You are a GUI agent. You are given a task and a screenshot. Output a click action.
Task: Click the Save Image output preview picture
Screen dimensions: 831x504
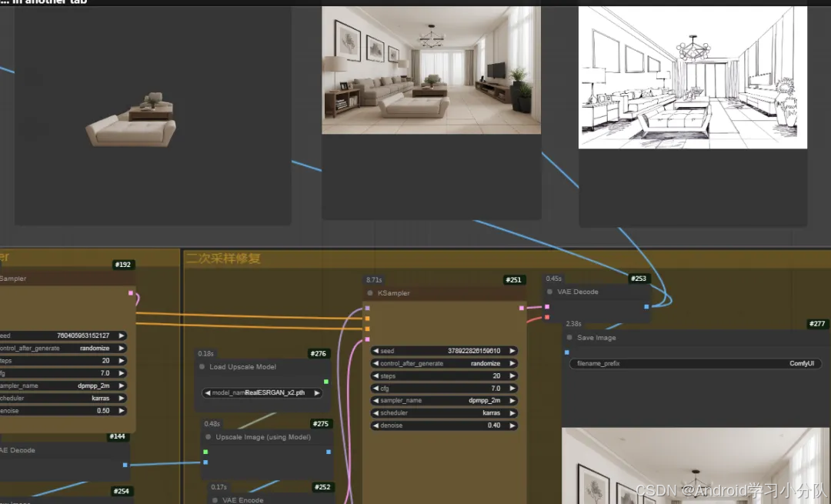(696, 466)
